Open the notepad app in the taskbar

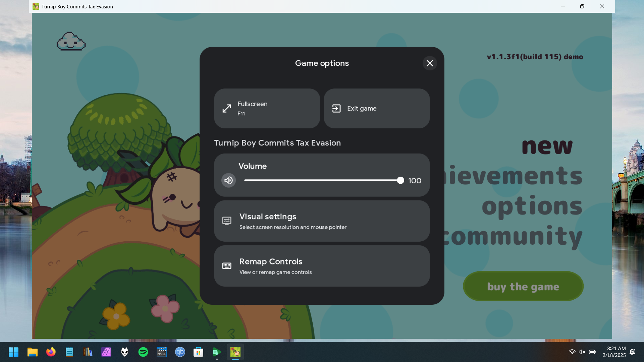[69, 352]
